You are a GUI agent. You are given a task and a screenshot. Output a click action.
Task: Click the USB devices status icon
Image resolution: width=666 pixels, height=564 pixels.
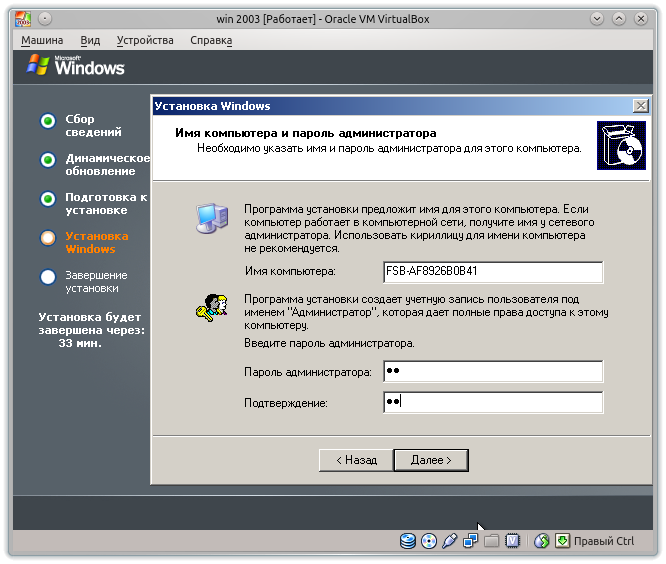449,541
